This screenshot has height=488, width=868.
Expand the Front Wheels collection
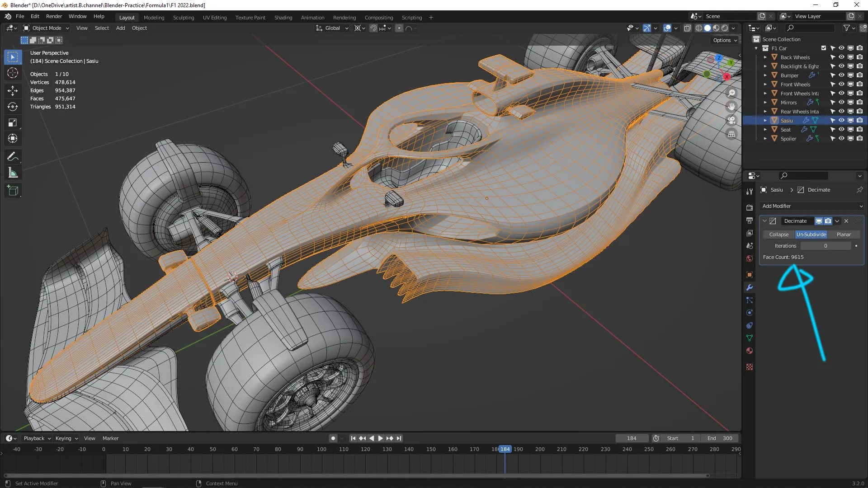[765, 84]
